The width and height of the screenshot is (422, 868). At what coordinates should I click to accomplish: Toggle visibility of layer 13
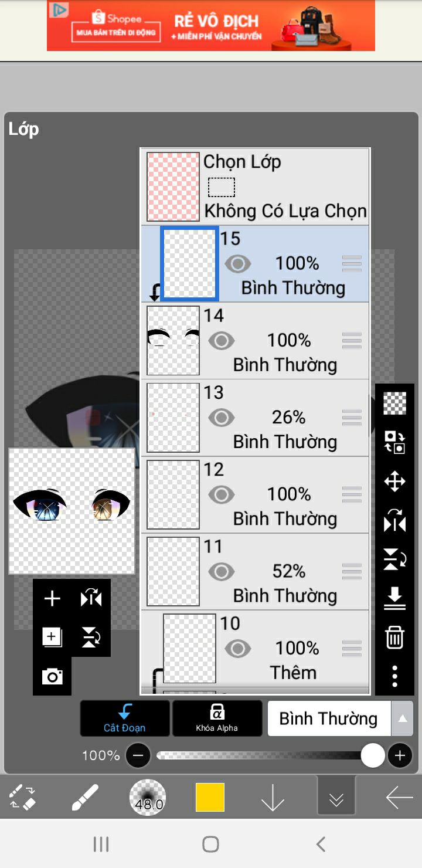221,418
